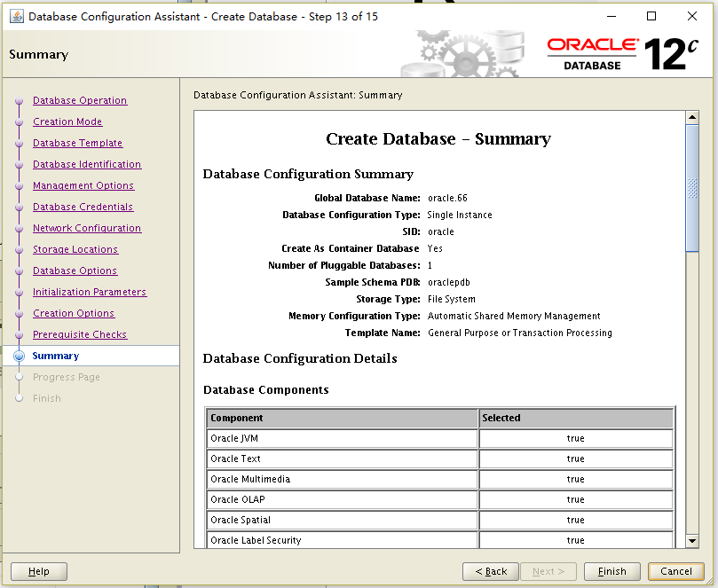The width and height of the screenshot is (718, 588).
Task: Select the Oracle Multimedia row
Action: [439, 479]
